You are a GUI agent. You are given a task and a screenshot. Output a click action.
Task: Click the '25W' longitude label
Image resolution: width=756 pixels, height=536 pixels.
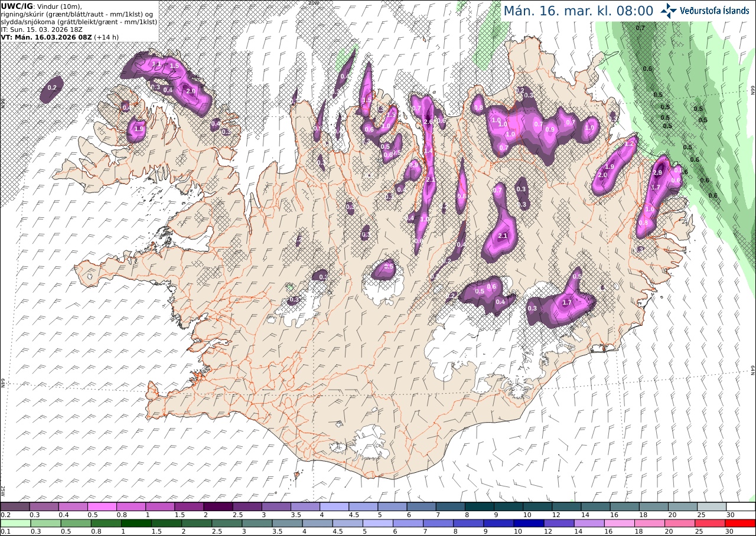point(3,490)
